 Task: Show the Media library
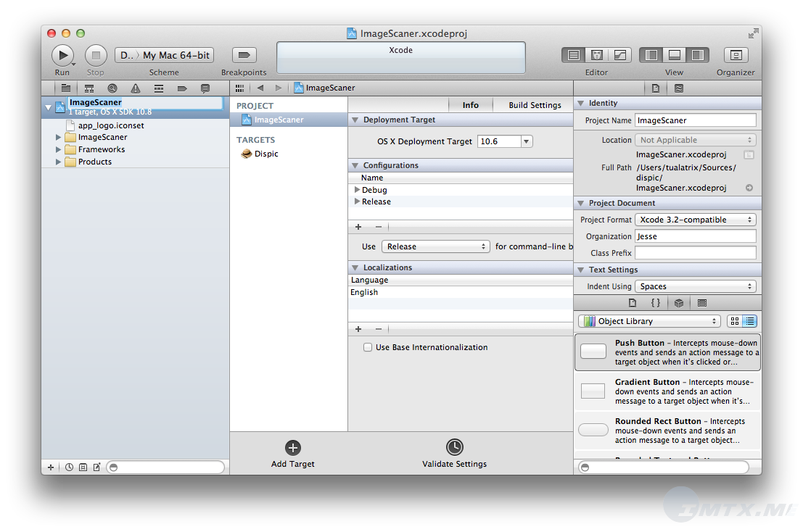pos(702,303)
